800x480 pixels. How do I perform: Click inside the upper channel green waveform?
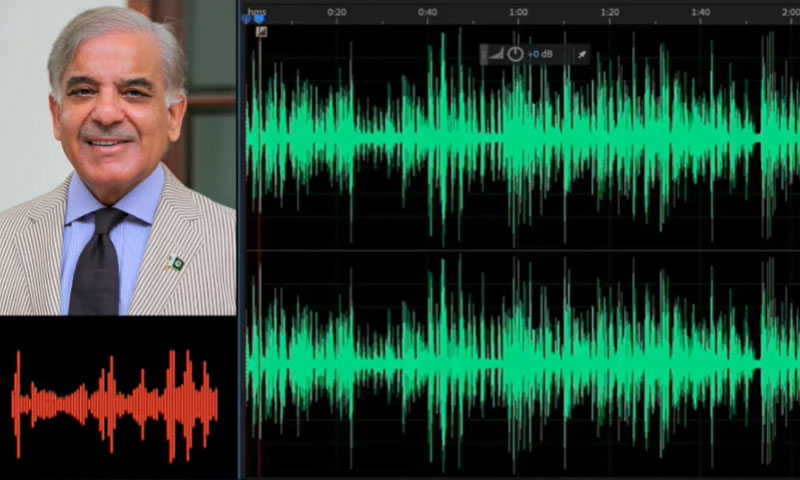tap(500, 135)
